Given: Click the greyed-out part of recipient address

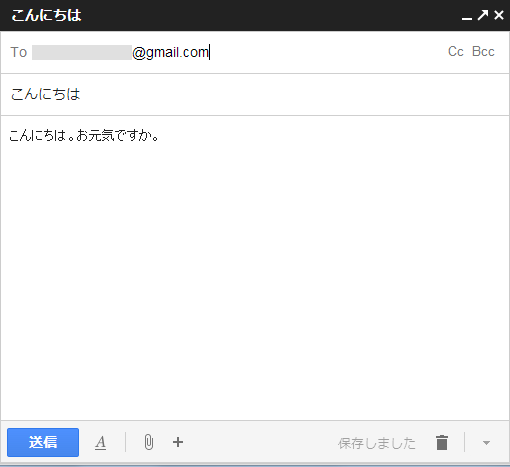Looking at the screenshot, I should coord(82,52).
